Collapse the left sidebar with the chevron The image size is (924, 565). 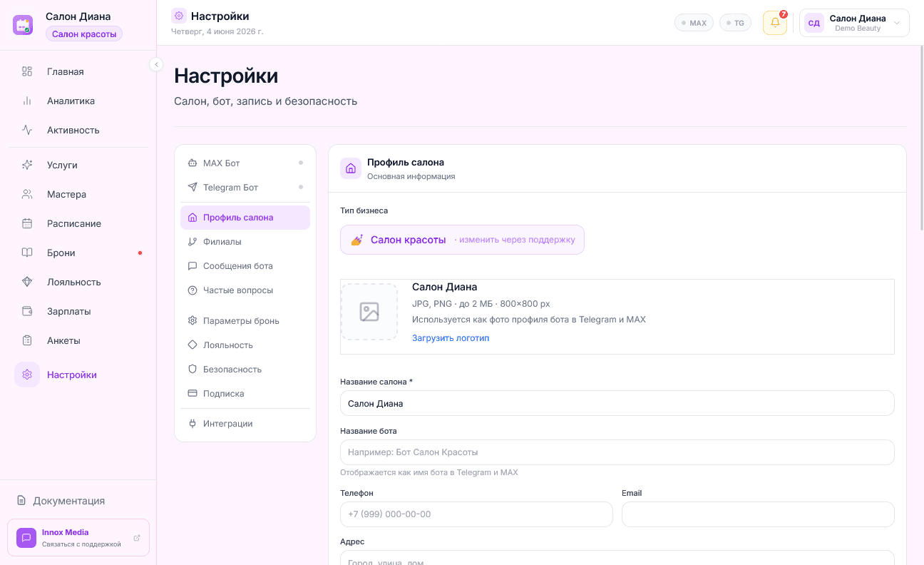pyautogui.click(x=156, y=64)
